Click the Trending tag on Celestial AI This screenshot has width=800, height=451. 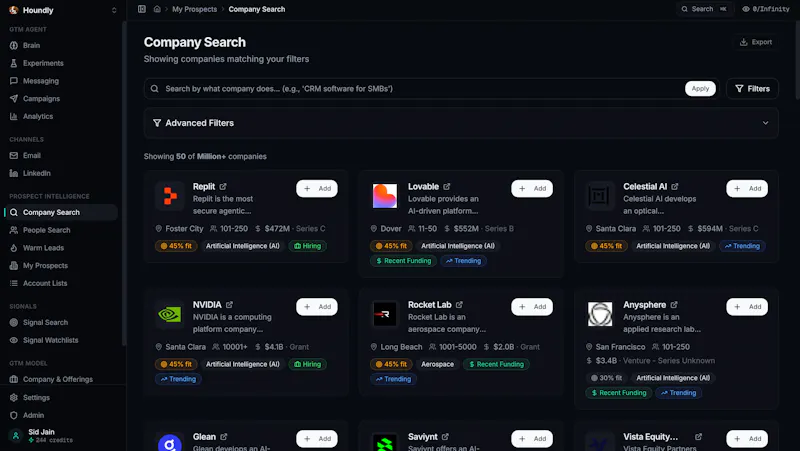(742, 246)
